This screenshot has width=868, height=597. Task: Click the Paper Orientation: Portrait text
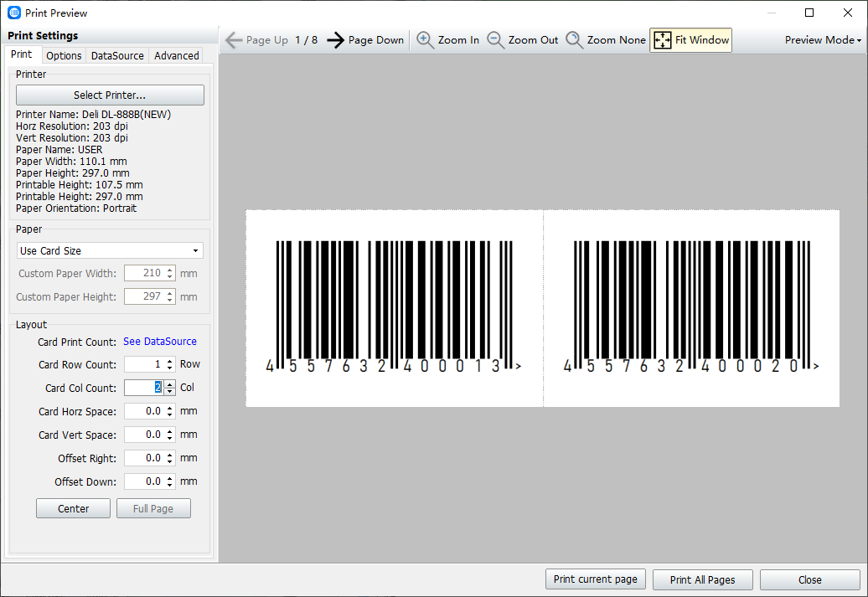click(x=76, y=208)
